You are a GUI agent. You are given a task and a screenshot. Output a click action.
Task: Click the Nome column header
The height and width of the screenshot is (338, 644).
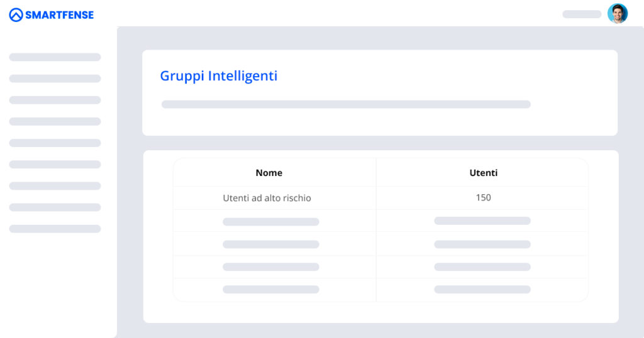pos(269,173)
